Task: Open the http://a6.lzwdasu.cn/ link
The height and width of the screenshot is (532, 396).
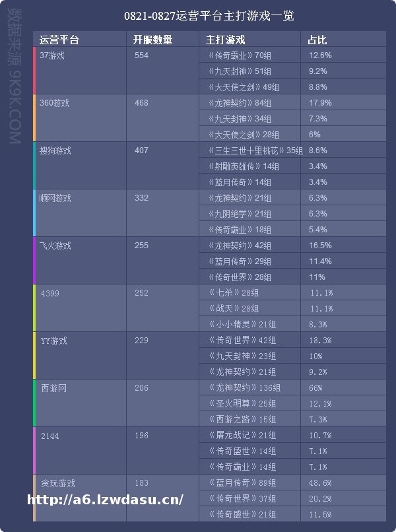Action: (105, 499)
